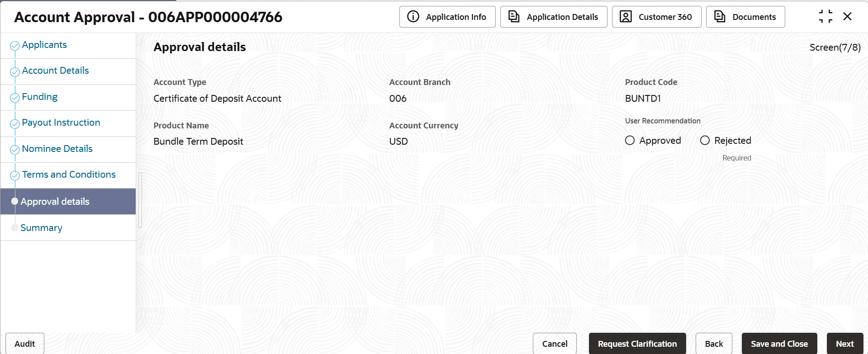The image size is (868, 354).
Task: Click the collapse screen icon
Action: click(x=825, y=17)
